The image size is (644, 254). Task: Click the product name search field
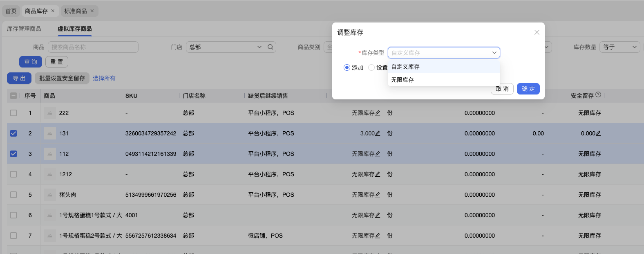click(93, 47)
